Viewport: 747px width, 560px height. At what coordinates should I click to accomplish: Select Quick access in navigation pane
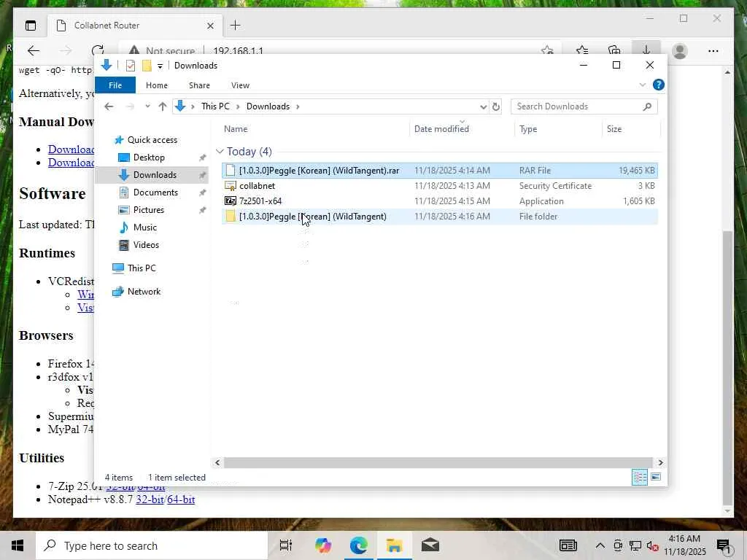(152, 140)
